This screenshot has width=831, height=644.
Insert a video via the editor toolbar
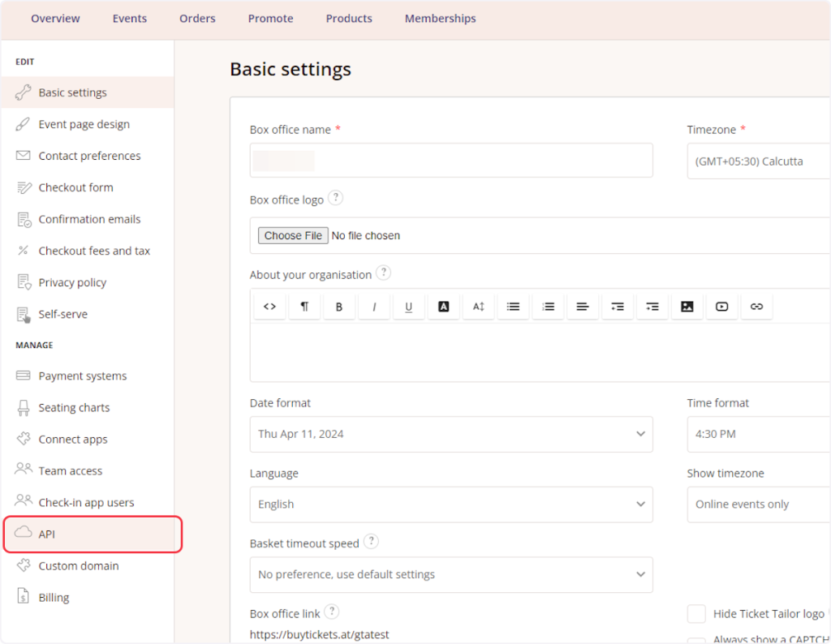(x=721, y=307)
